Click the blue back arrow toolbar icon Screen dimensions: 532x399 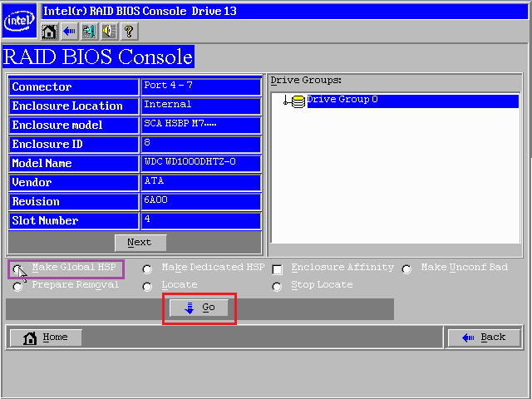click(69, 32)
